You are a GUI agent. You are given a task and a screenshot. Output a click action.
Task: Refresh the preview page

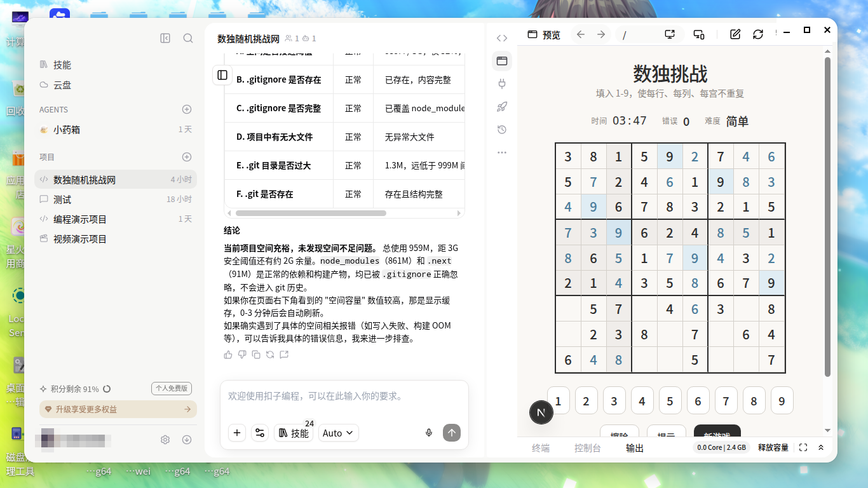point(758,34)
